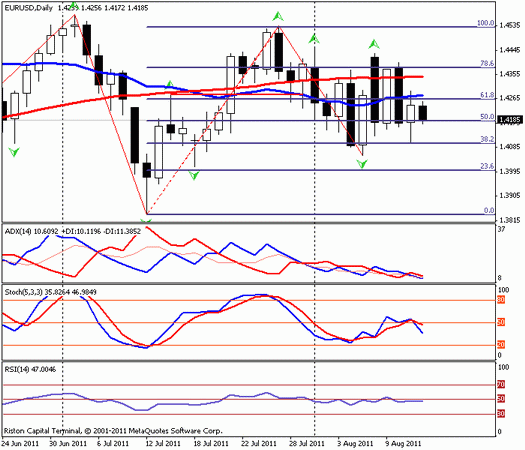Click the down fractal arrow at the 0.0 swing low
The width and height of the screenshot is (525, 450).
[x=146, y=221]
